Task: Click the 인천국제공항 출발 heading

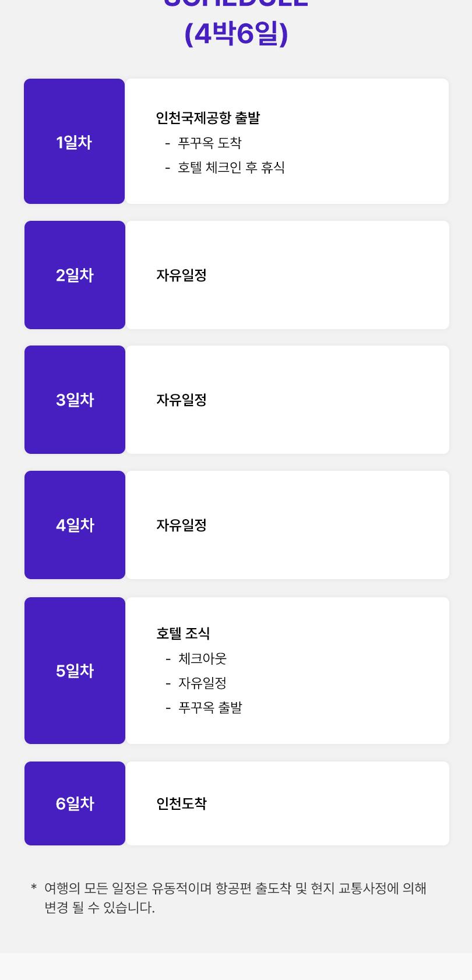Action: [208, 118]
